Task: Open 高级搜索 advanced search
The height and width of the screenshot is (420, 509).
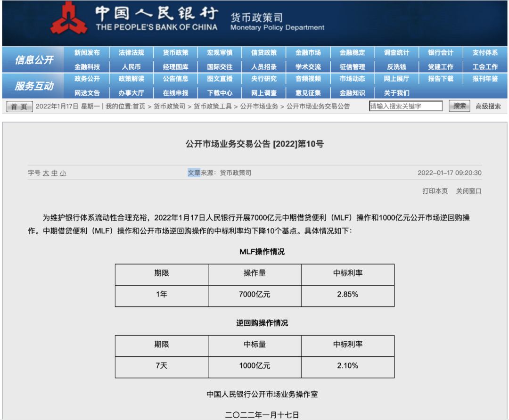Action: tap(488, 106)
